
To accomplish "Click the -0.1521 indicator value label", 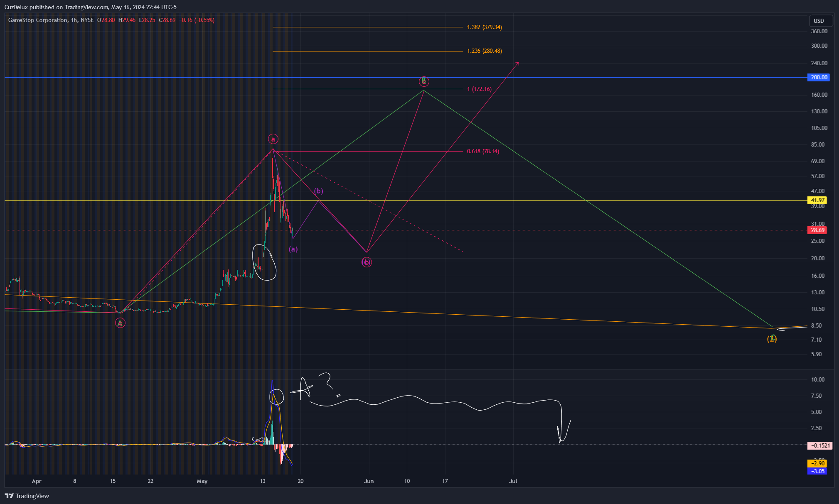I will click(819, 445).
